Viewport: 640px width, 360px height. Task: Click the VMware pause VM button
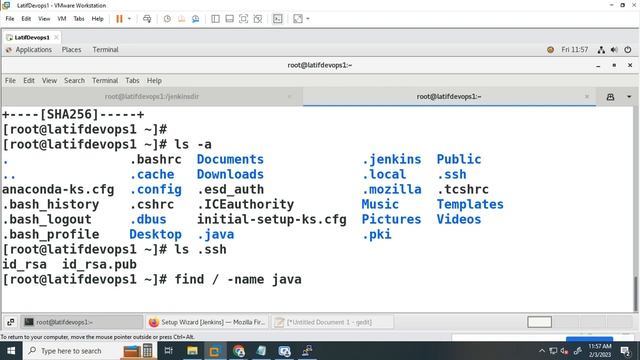(x=119, y=19)
